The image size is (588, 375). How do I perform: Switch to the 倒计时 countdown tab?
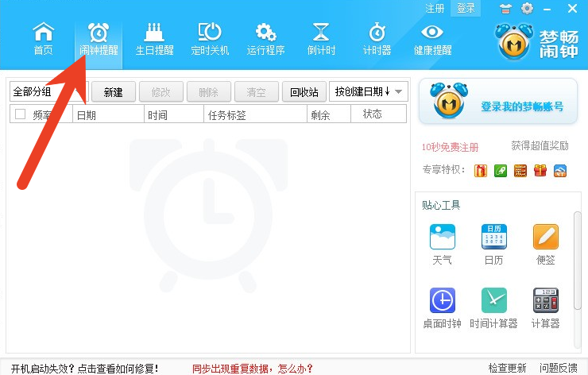point(321,40)
